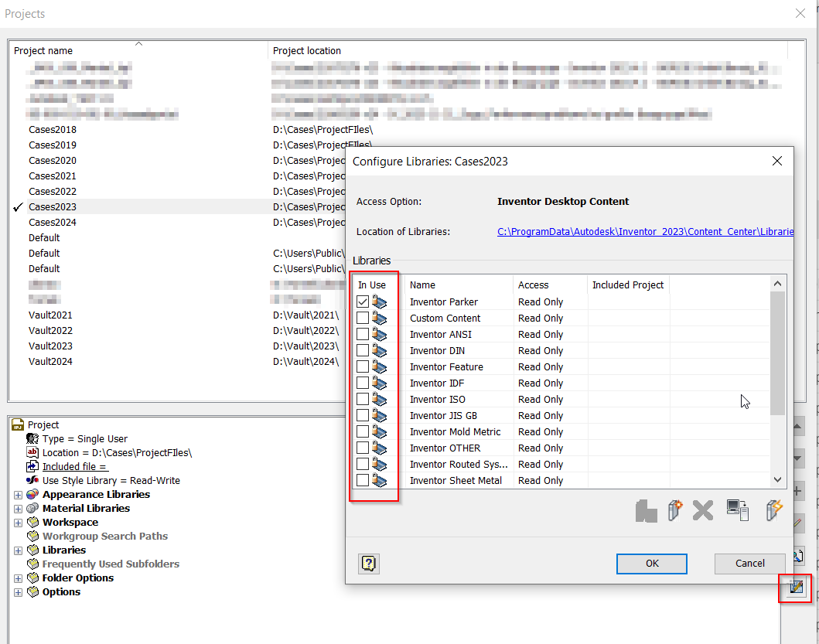This screenshot has height=644, width=819.
Task: Open the Content Center Libraries location link
Action: pyautogui.click(x=645, y=231)
